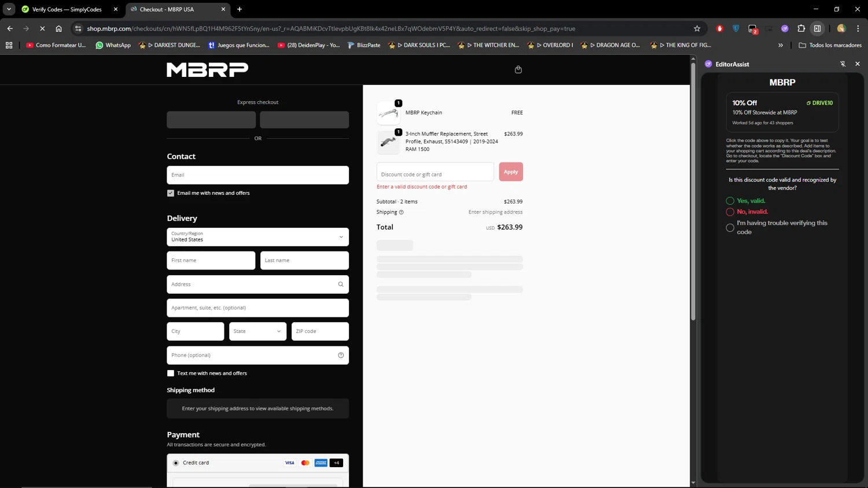Click the Last name field
The width and height of the screenshot is (868, 488).
(x=304, y=260)
